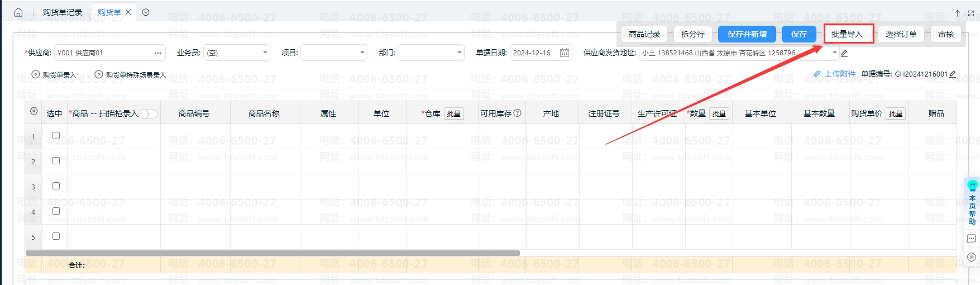Click 批量 button in 仓库 column
Image resolution: width=980 pixels, height=285 pixels.
click(x=454, y=114)
